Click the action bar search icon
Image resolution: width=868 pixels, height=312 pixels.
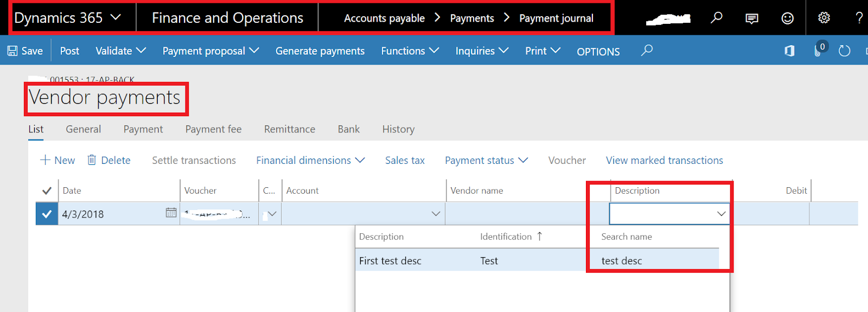(647, 50)
